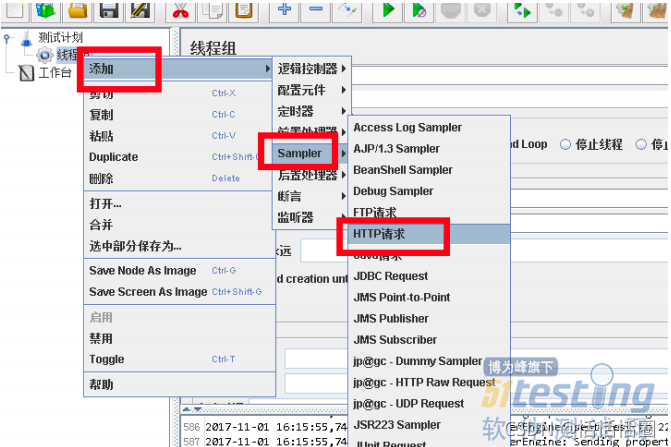Click the Save floppy disk icon
Image resolution: width=671 pixels, height=447 pixels.
(109, 9)
